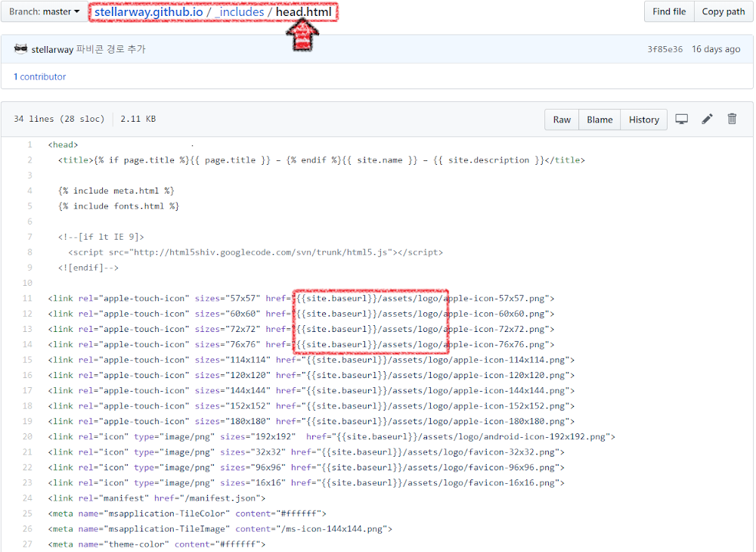Click the 2.11 KB file size text

click(138, 119)
